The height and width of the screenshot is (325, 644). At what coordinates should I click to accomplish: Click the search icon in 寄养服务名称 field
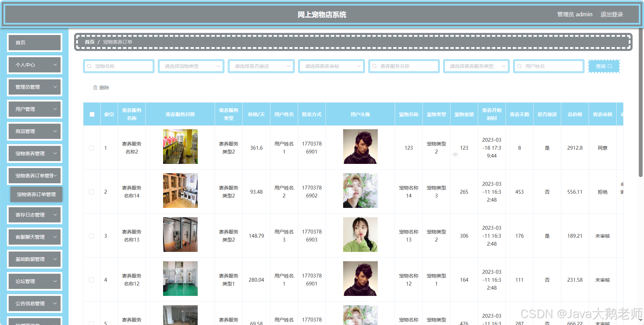(x=375, y=66)
